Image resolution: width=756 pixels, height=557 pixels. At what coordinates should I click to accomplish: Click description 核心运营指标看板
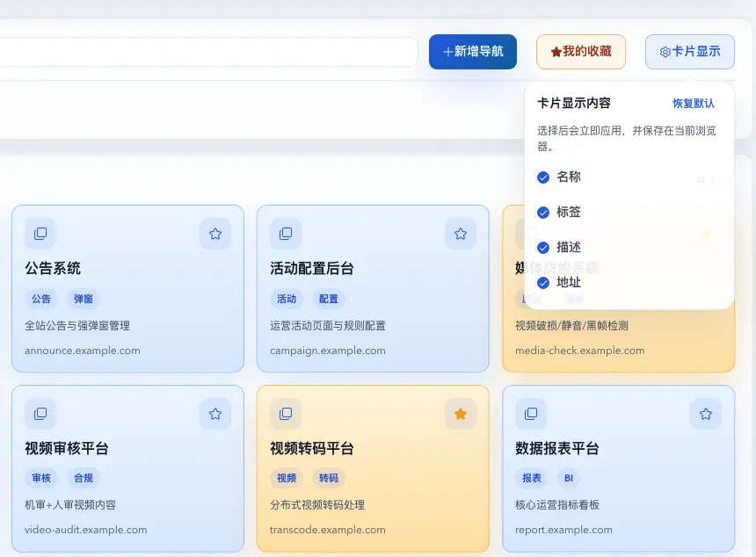tap(557, 505)
